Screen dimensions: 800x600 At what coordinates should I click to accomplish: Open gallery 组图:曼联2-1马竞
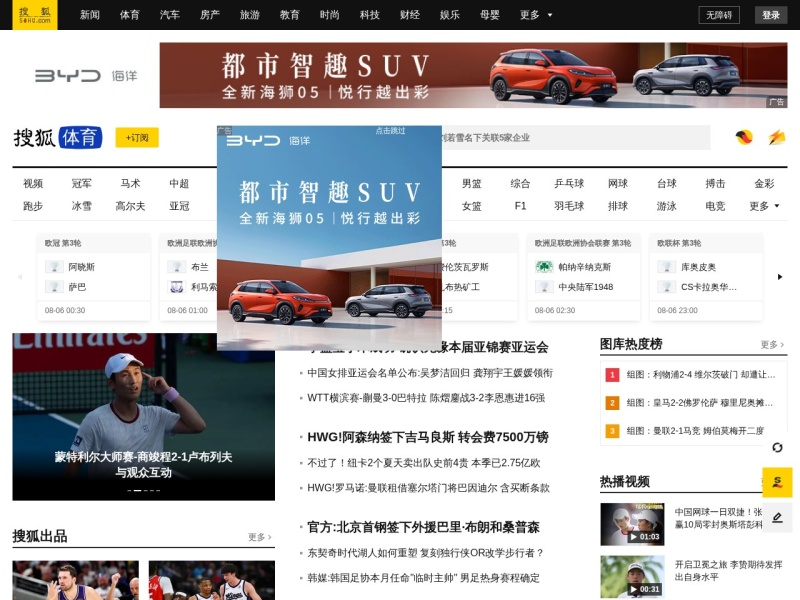pos(695,431)
